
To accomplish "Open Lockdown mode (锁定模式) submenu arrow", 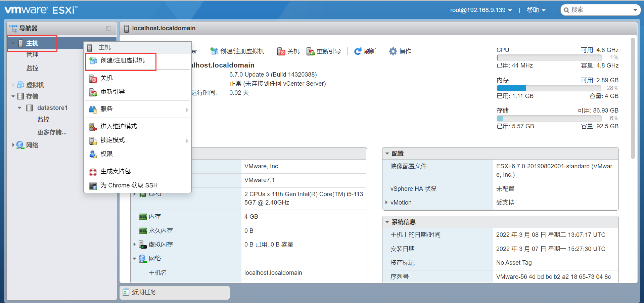I will (x=187, y=141).
